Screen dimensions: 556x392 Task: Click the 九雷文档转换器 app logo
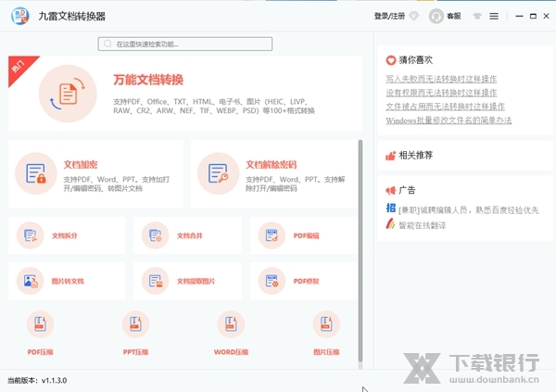pyautogui.click(x=19, y=16)
